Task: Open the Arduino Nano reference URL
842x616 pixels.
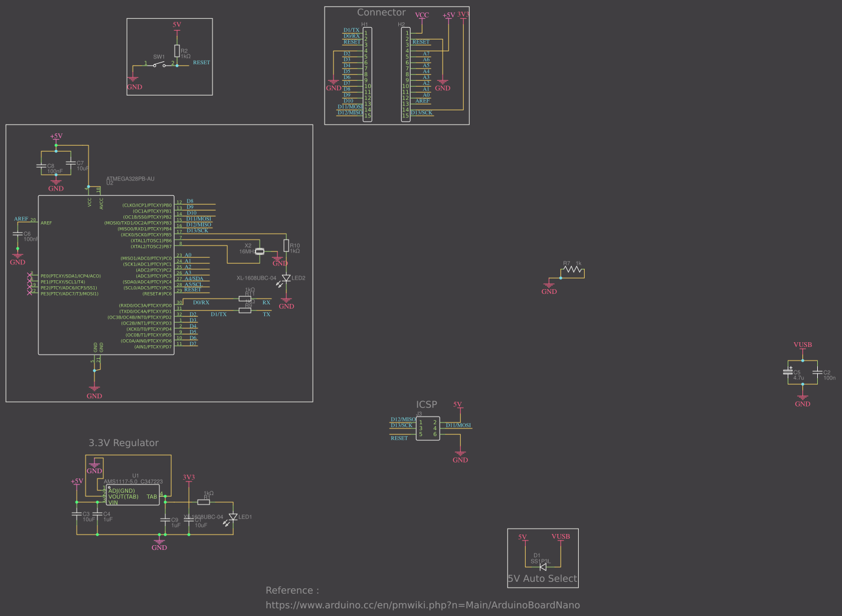Action: click(x=422, y=605)
